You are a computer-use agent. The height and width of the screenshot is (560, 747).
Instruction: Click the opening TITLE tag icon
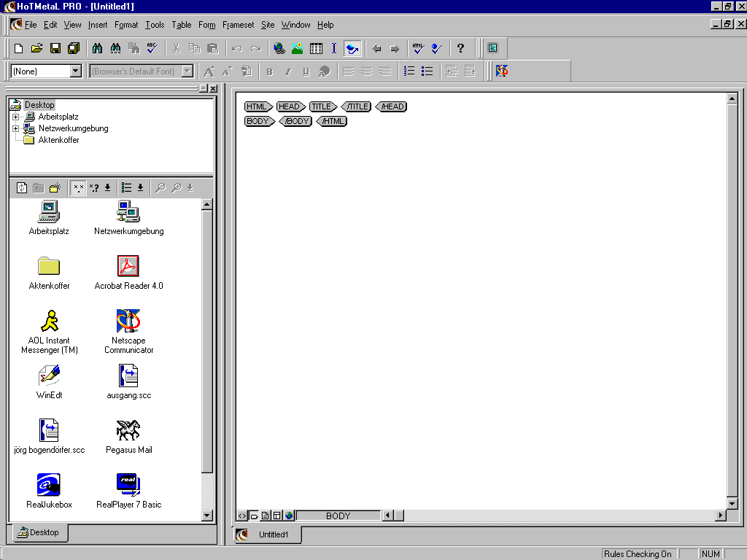[323, 106]
